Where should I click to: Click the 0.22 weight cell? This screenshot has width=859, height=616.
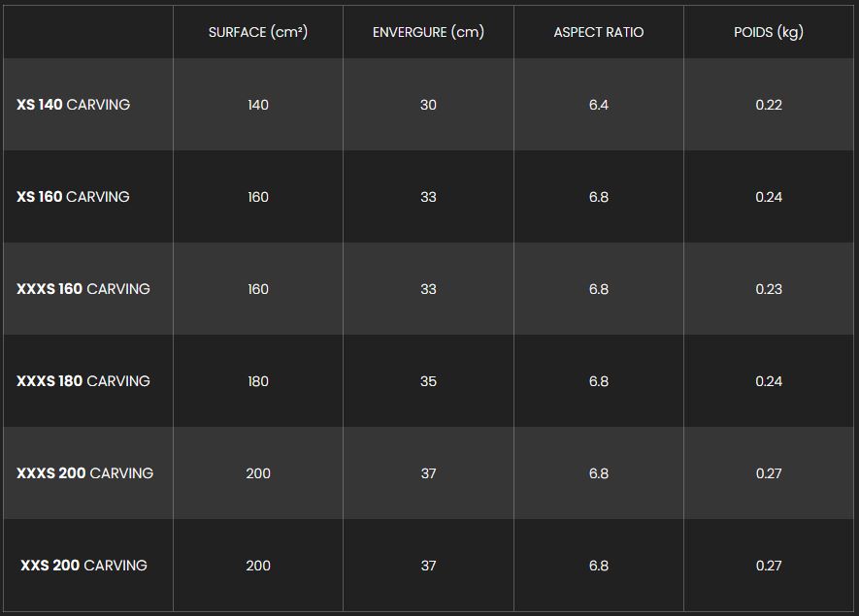click(768, 105)
